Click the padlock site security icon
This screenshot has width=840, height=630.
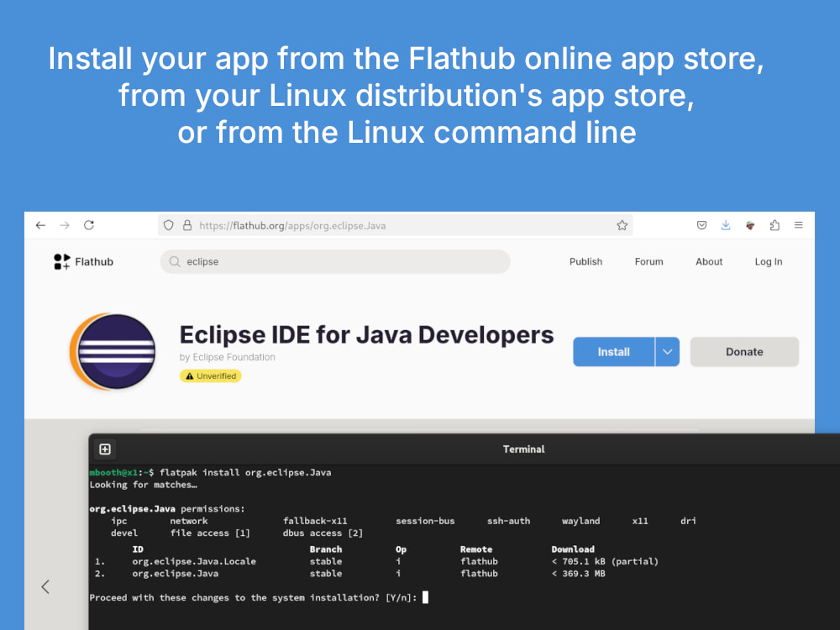(x=187, y=225)
